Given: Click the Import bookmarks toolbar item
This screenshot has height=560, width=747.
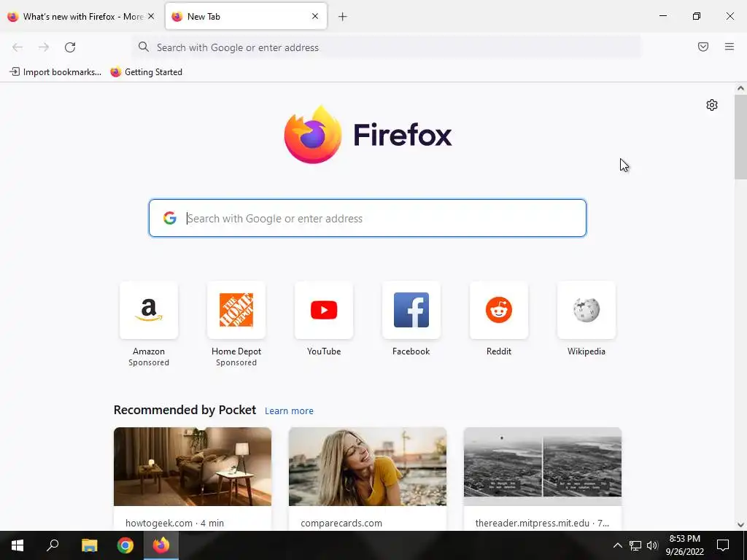Looking at the screenshot, I should tap(55, 72).
